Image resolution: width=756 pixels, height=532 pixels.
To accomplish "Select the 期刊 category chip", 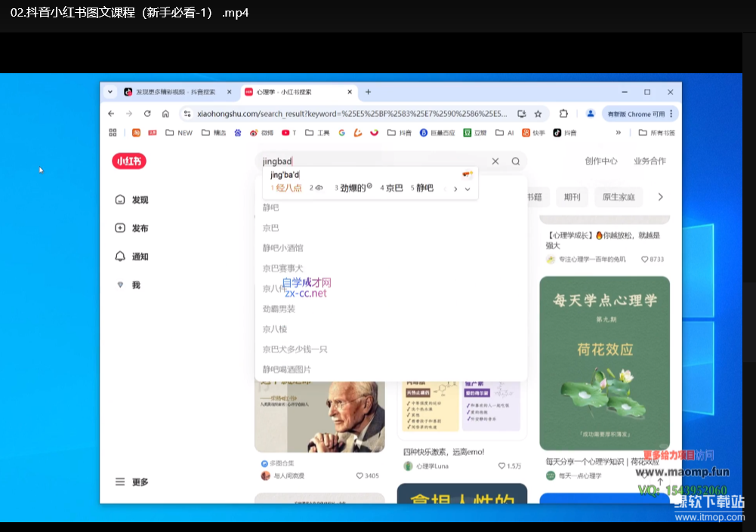I will point(572,197).
